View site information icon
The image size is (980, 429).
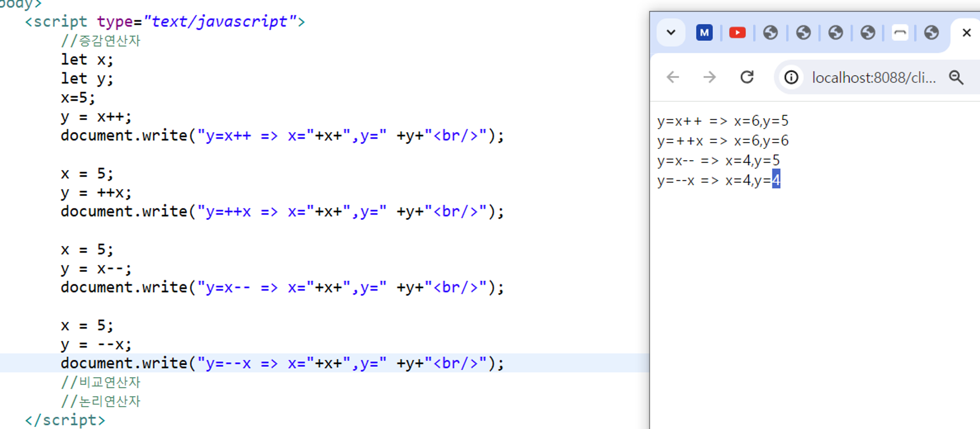[791, 77]
